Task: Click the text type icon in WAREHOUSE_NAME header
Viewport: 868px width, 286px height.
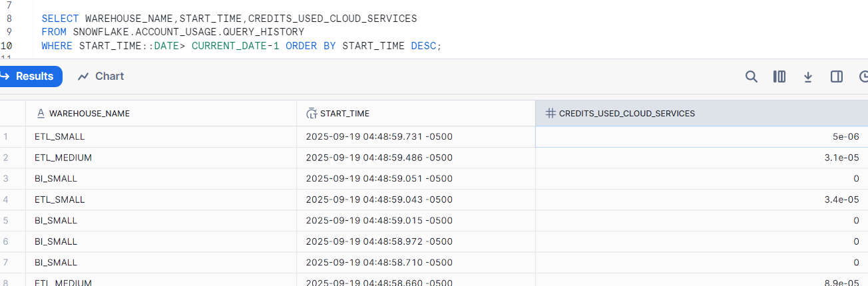Action: [41, 113]
